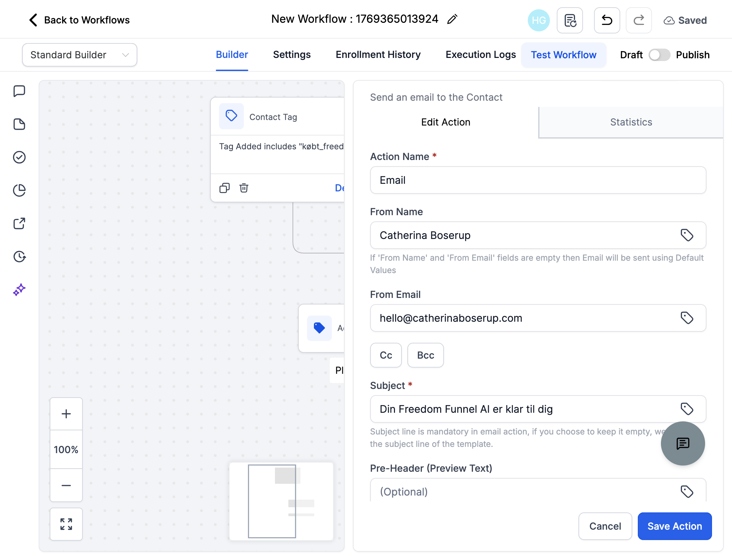Open the pie chart stats sidebar icon
Screen dimensions: 732x560
(x=19, y=190)
